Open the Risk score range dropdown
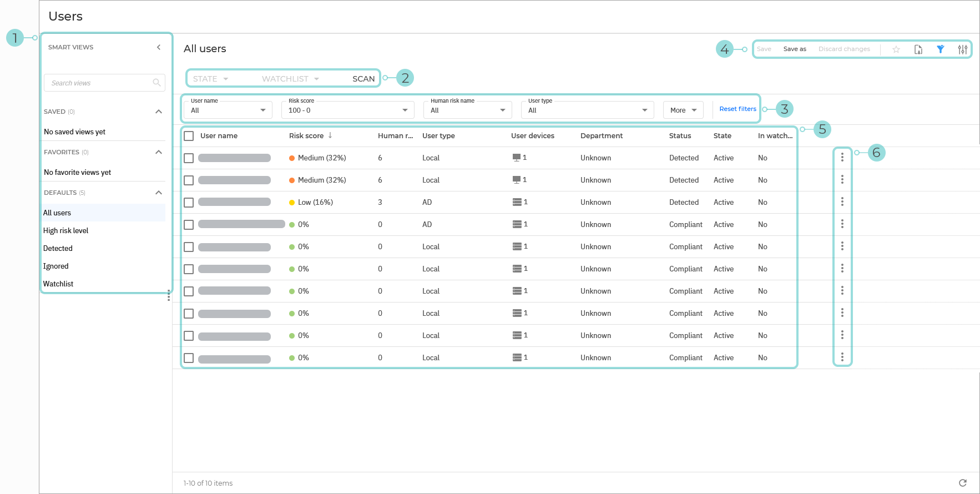Viewport: 980px width, 494px height. 348,110
